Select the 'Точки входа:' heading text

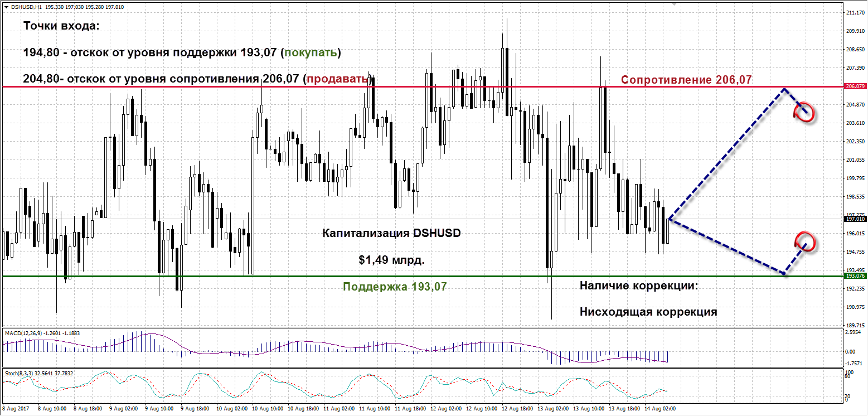(x=61, y=27)
